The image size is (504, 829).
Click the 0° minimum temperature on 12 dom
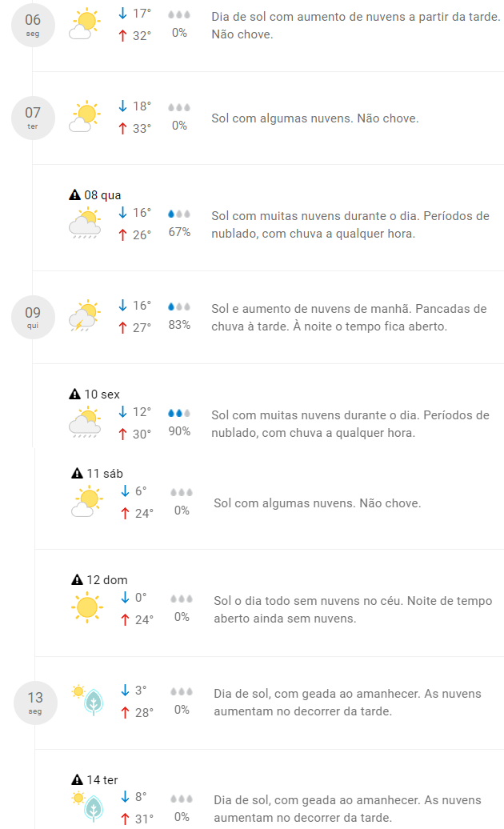pos(140,598)
